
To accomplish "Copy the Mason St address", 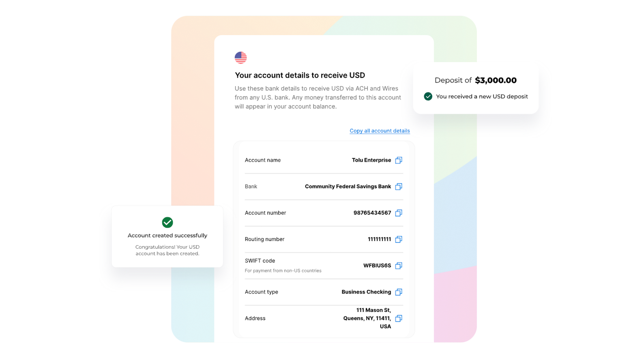I will click(398, 318).
